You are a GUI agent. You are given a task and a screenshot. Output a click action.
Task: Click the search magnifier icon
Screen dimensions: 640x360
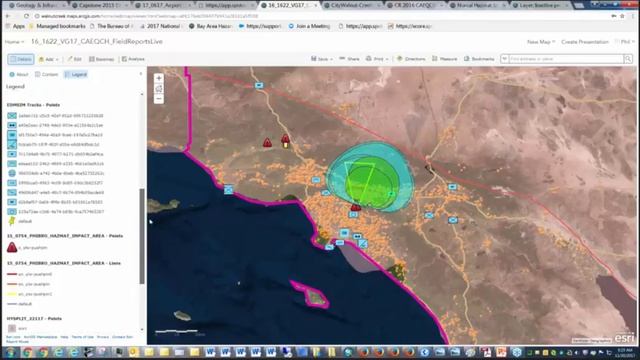point(628,59)
